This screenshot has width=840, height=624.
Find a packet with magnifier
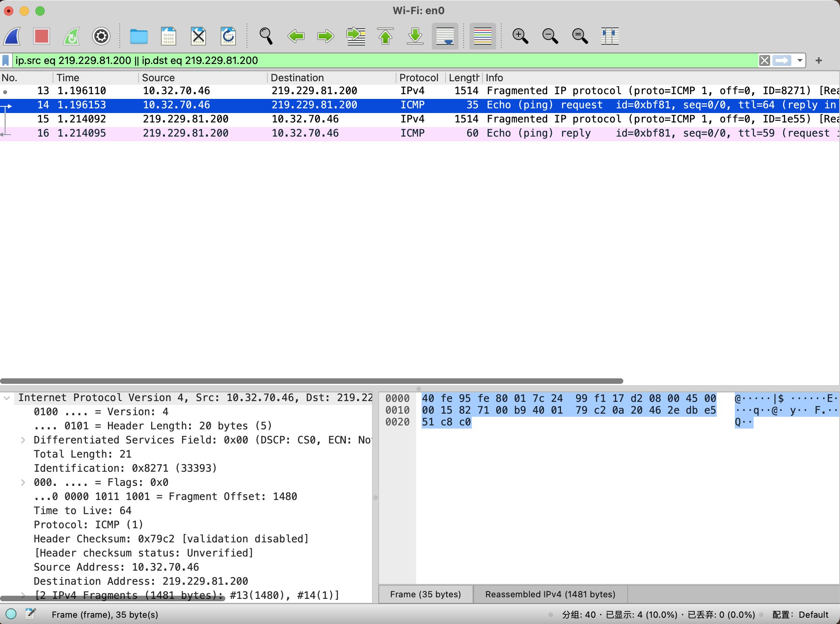pyautogui.click(x=266, y=36)
